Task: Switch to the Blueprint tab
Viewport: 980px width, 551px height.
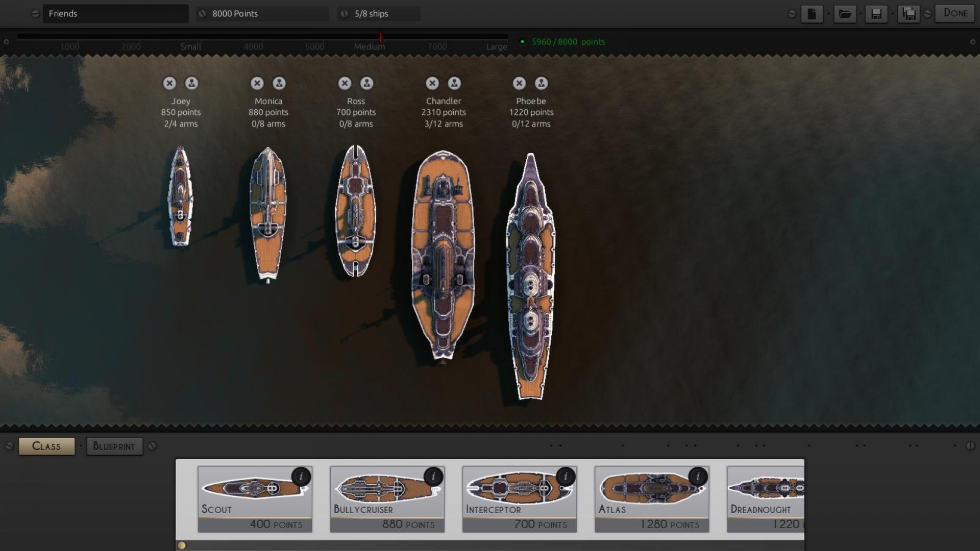Action: (114, 446)
